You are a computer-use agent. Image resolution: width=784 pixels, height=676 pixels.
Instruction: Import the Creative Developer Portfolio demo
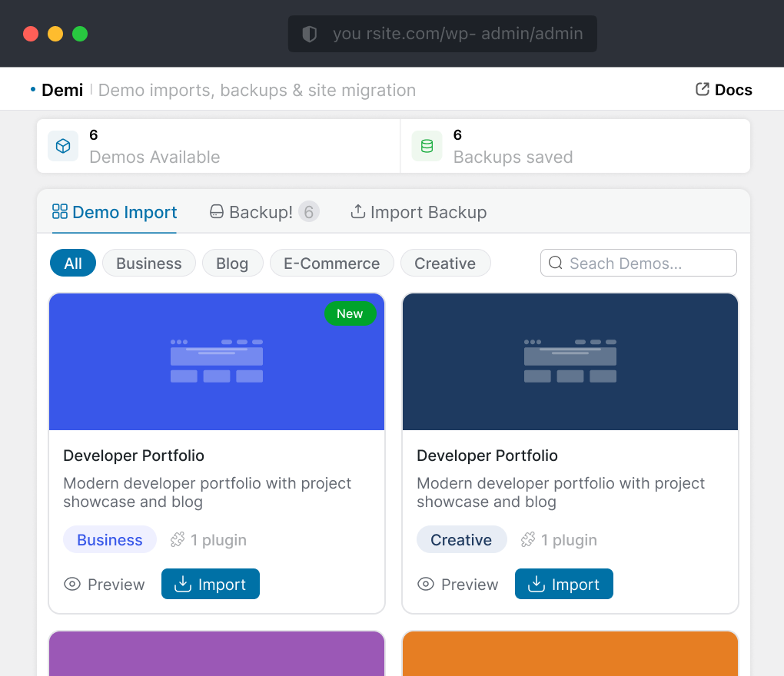[564, 585]
